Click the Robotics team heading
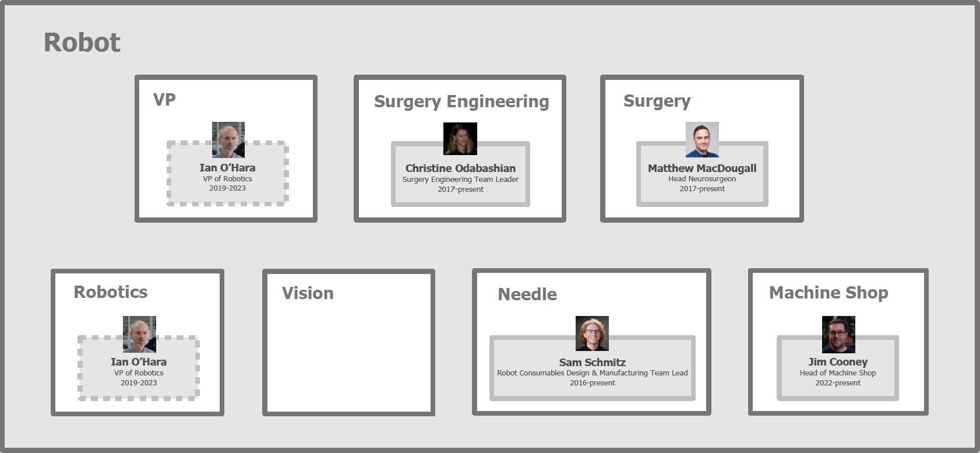This screenshot has height=453, width=980. point(111,292)
